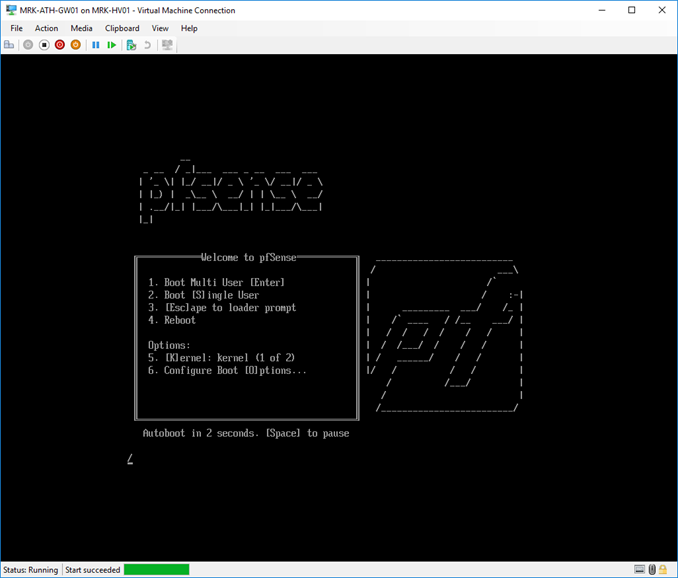Open the Clipboard menu

[122, 28]
